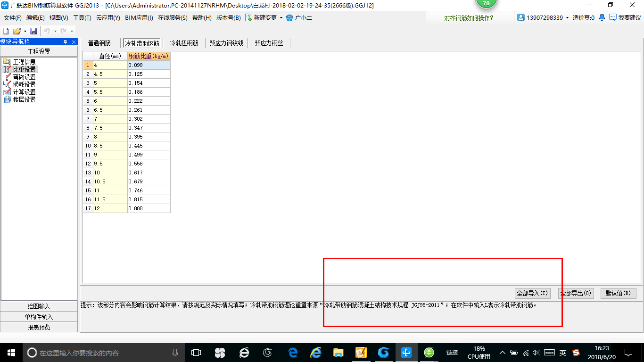Switch to the 单构件输入 module
The image size is (644, 362).
pos(39,317)
